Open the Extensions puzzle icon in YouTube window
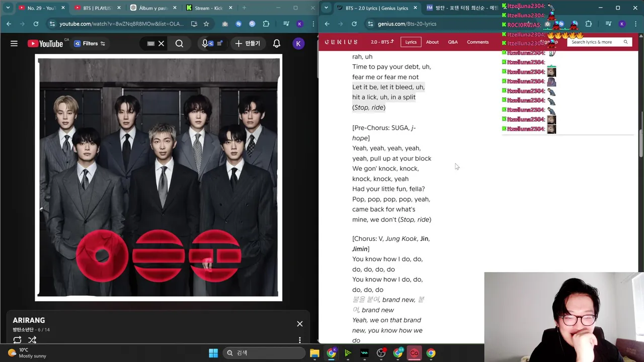644x362 pixels. [x=266, y=24]
